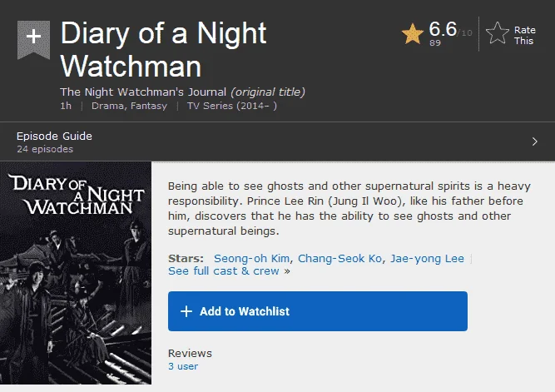Image resolution: width=555 pixels, height=392 pixels.
Task: Select the Drama genre link
Action: tap(107, 106)
